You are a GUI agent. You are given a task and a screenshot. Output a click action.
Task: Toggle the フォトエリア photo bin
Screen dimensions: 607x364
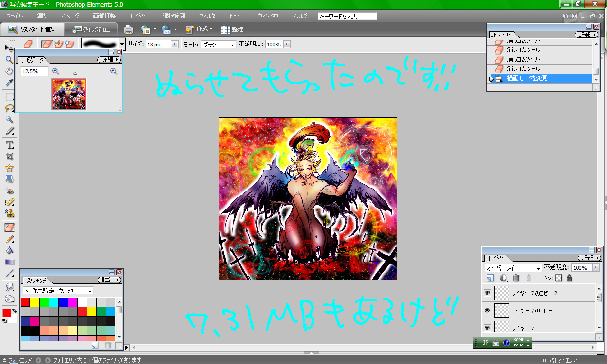click(17, 360)
